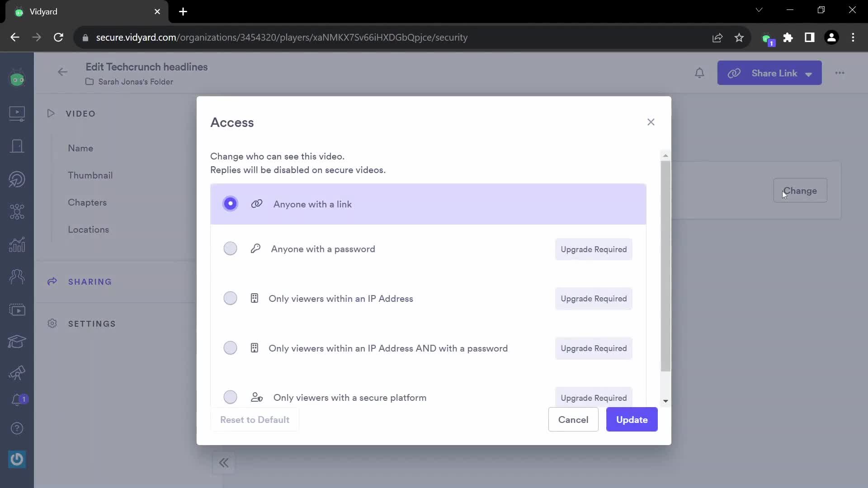Click the Update button
The width and height of the screenshot is (868, 488).
click(x=632, y=419)
